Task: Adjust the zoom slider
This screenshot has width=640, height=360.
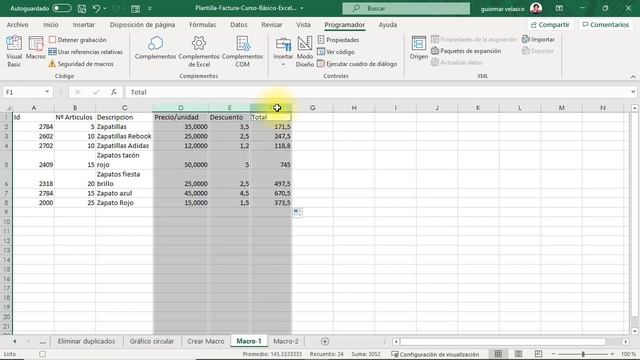Action: pyautogui.click(x=583, y=354)
